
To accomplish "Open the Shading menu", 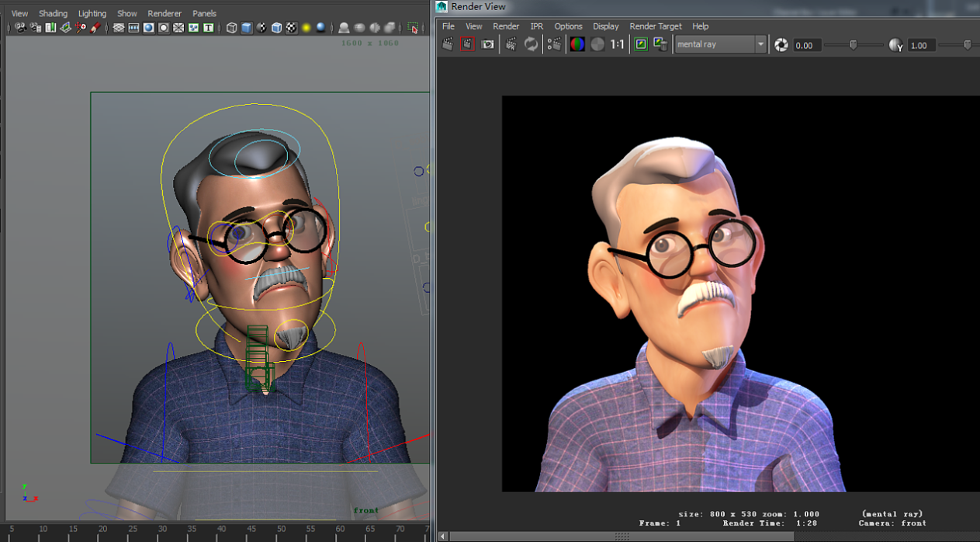I will tap(54, 14).
